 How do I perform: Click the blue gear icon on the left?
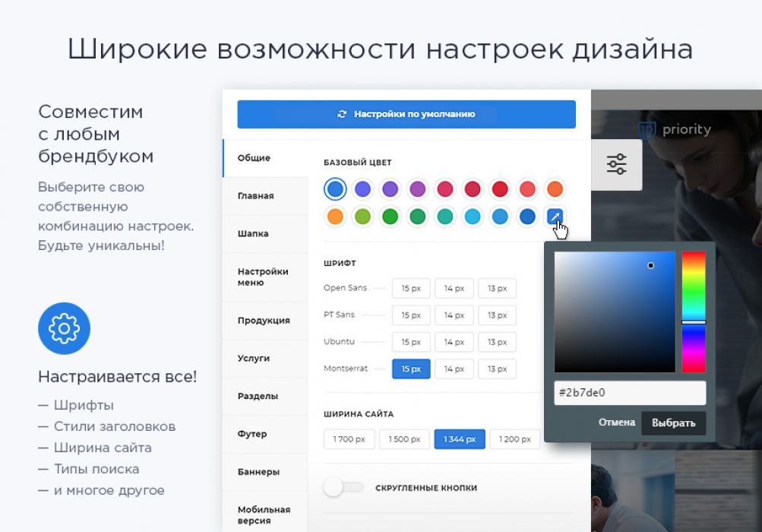click(x=64, y=328)
